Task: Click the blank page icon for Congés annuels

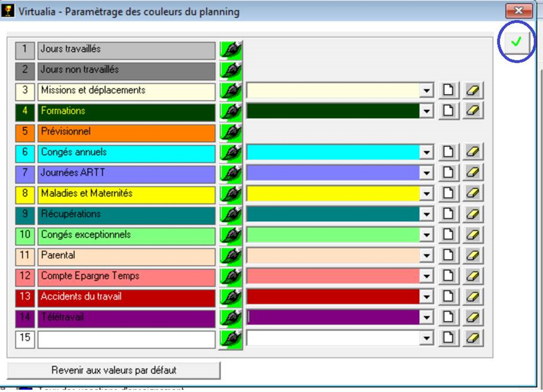Action: point(448,153)
